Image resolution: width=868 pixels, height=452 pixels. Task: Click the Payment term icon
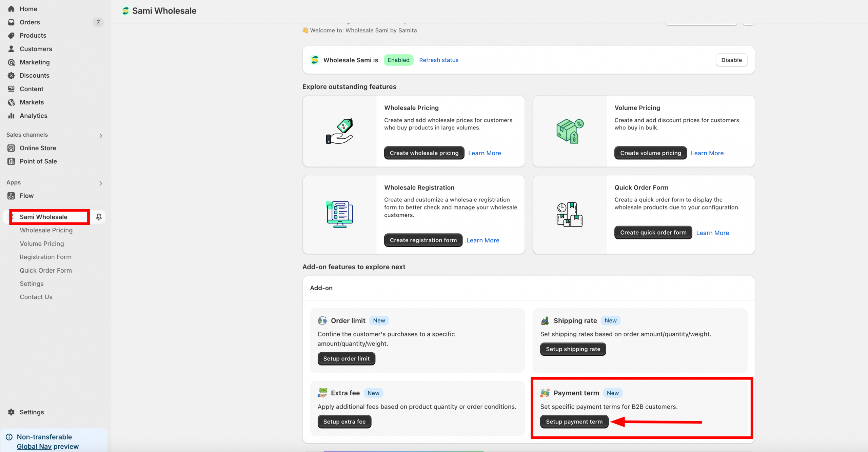pos(545,393)
